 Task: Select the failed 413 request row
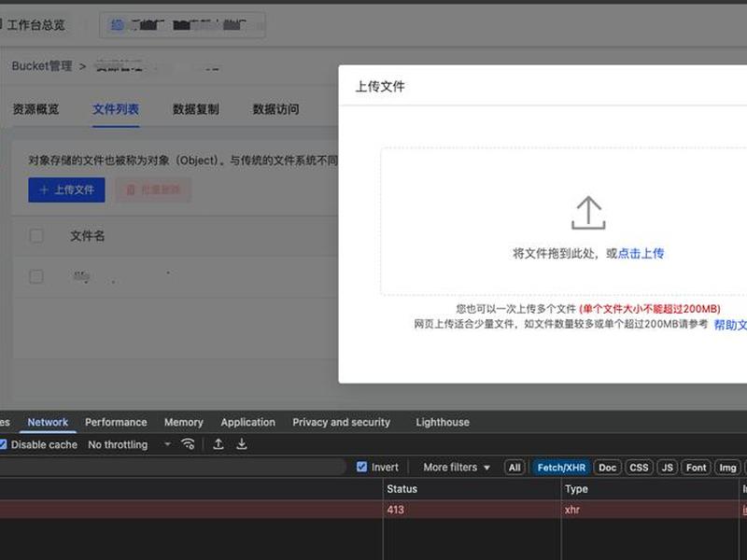(373, 510)
